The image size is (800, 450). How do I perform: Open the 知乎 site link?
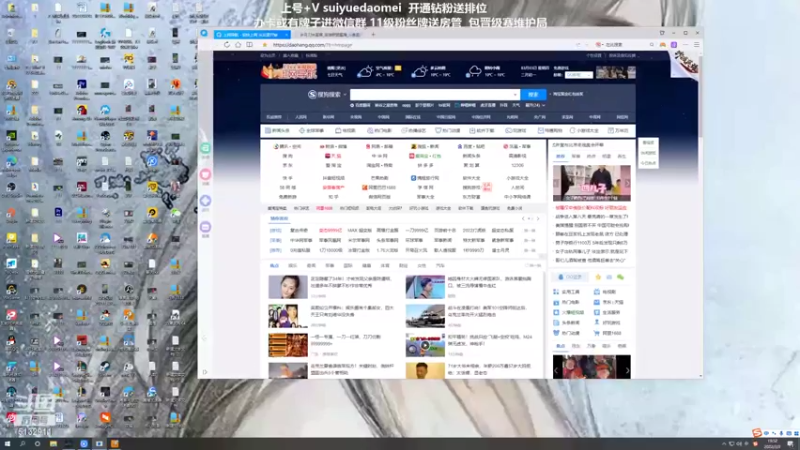pos(333,196)
